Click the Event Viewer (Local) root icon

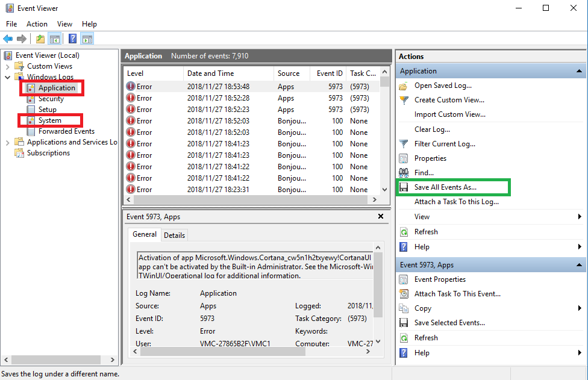click(x=8, y=55)
